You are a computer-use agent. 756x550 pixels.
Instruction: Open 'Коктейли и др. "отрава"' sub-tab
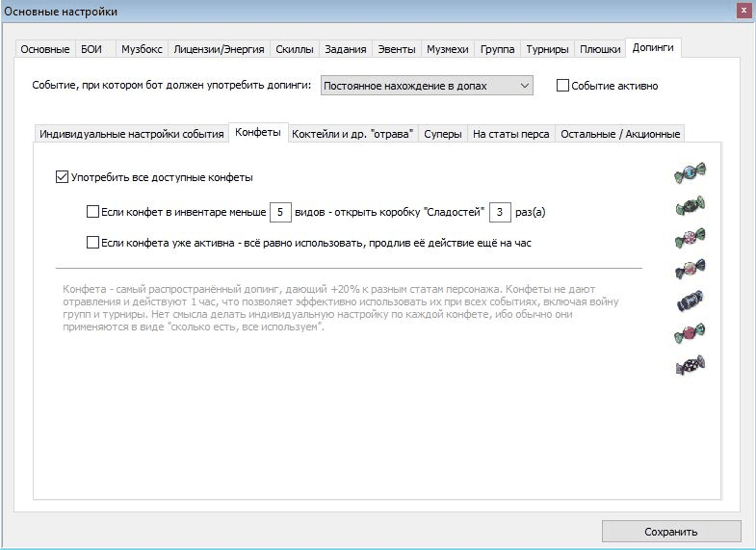coord(352,134)
